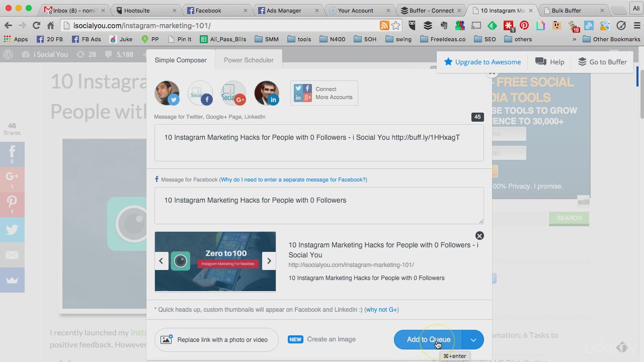
Task: Select the Simple Composer tab
Action: 181,60
